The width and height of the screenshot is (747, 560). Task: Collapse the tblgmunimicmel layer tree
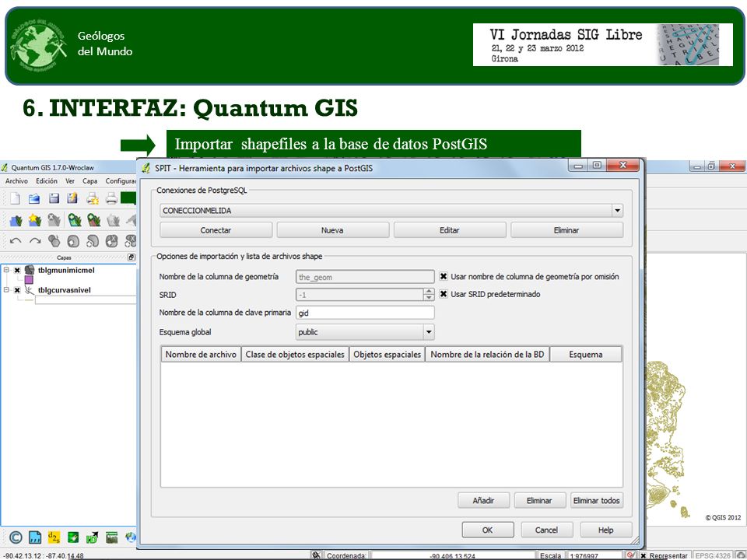pos(7,270)
